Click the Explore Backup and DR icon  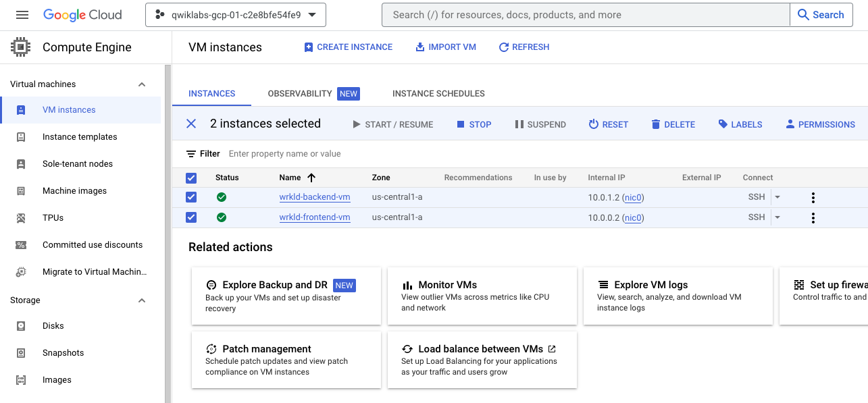(x=211, y=285)
